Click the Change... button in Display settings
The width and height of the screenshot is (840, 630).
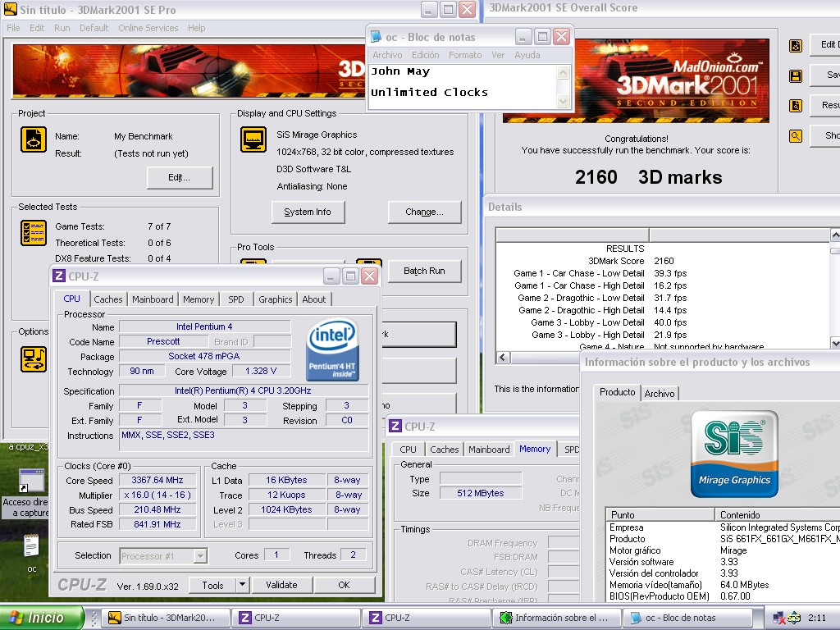(x=424, y=212)
